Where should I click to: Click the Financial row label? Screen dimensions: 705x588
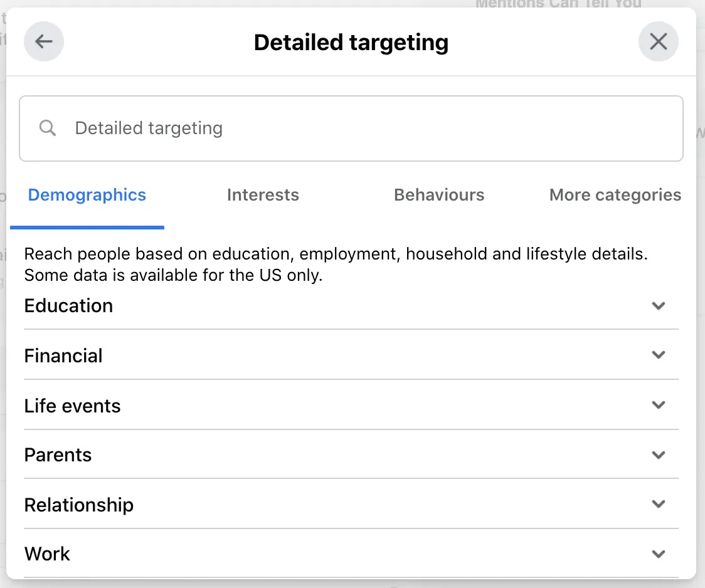[x=63, y=355]
